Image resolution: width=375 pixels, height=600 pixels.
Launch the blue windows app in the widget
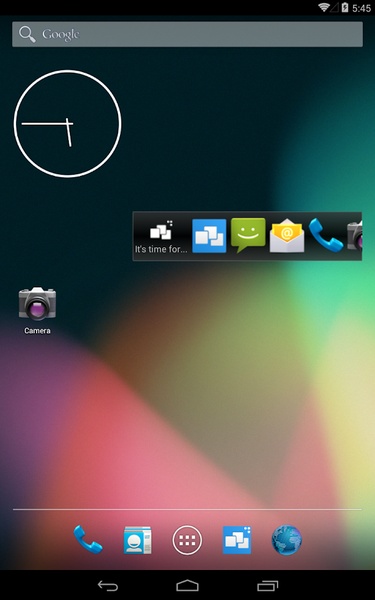209,236
